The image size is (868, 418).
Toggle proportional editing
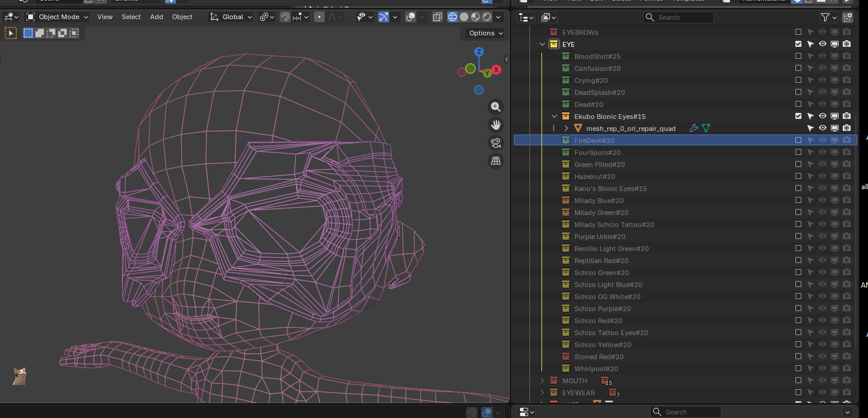click(319, 17)
